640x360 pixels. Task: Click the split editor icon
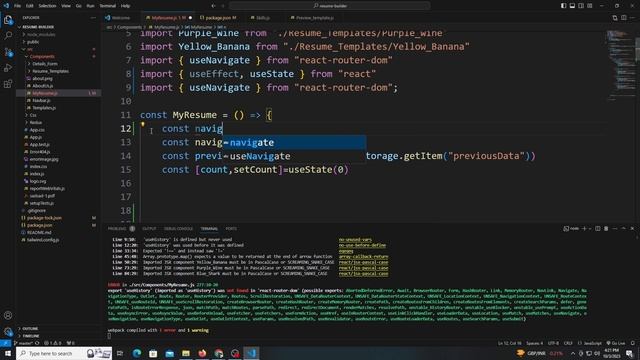624,18
